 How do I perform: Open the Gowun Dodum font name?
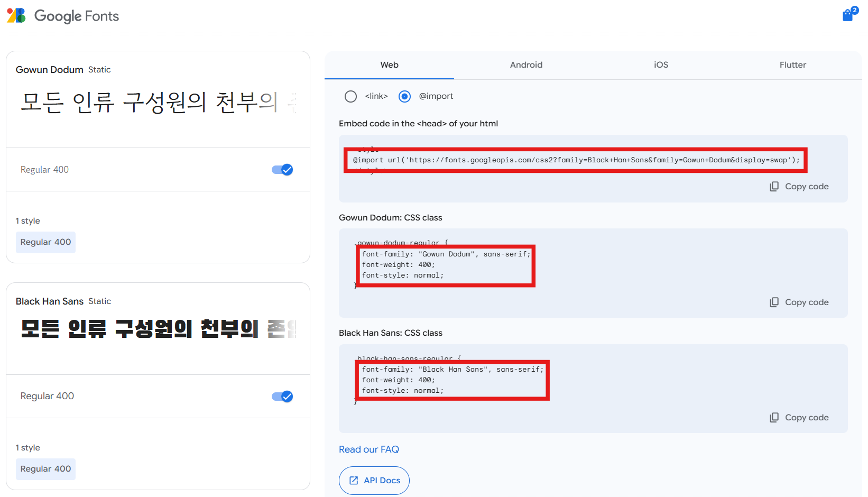pyautogui.click(x=50, y=70)
